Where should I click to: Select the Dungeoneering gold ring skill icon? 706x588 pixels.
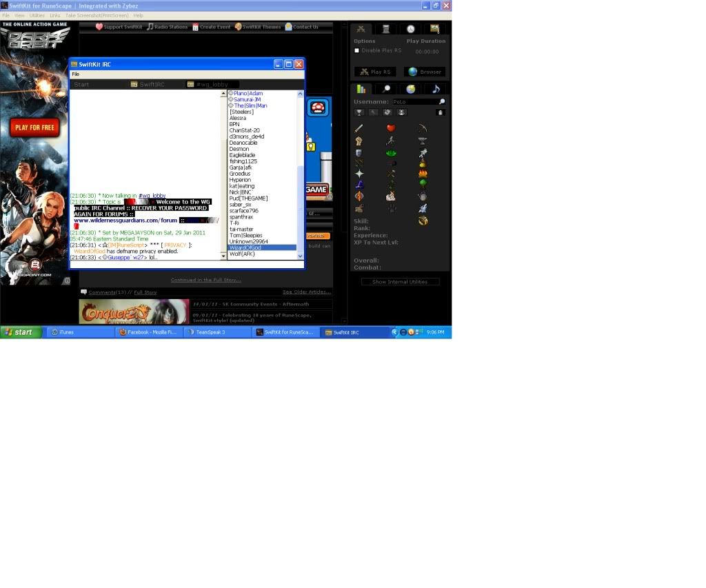423,221
